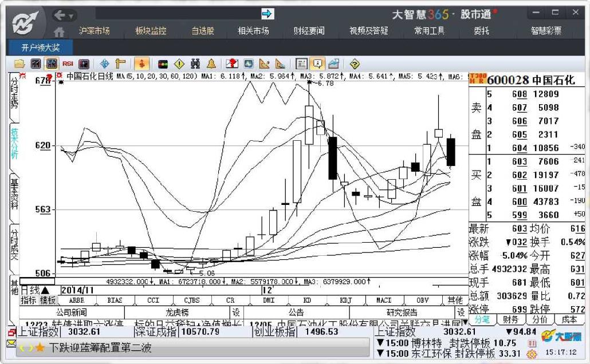Open the 沪深市场 menu
The height and width of the screenshot is (364, 590).
coord(94,31)
